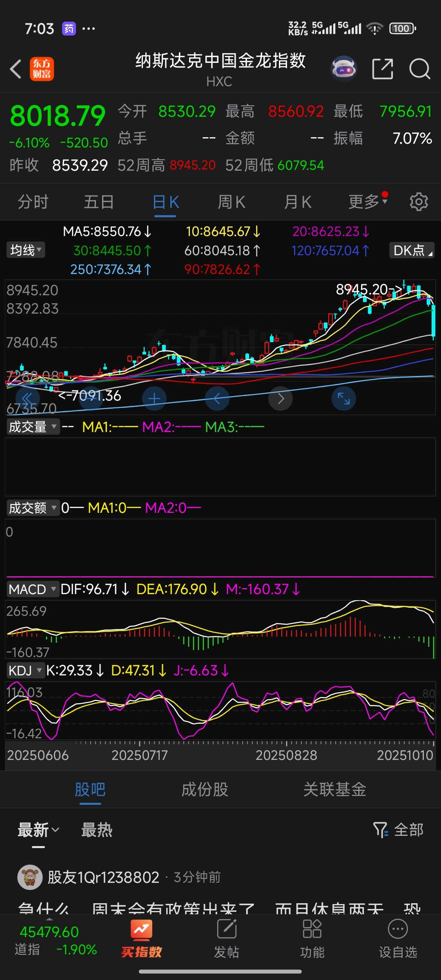Tap the 20250828 date label

tap(286, 755)
